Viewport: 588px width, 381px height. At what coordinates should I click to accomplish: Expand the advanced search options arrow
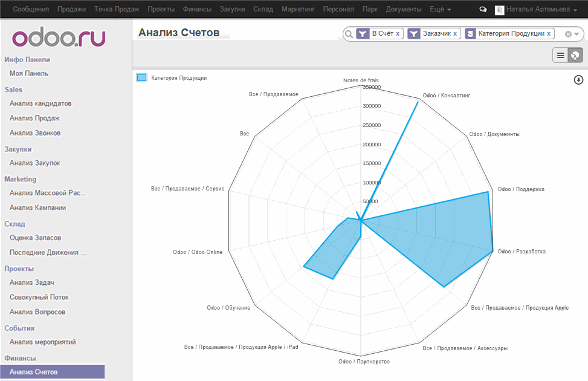click(577, 34)
